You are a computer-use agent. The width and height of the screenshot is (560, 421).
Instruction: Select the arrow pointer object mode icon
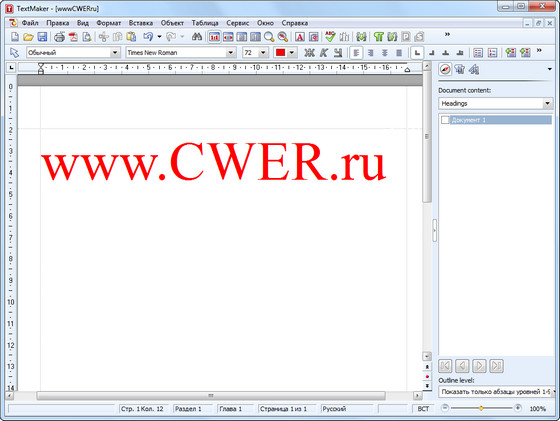[x=14, y=53]
